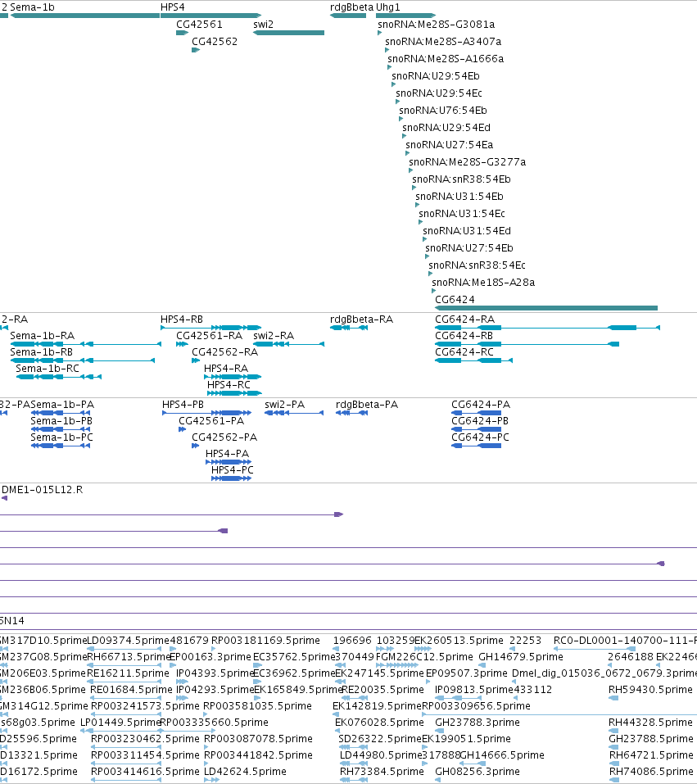Select the snoRNA:U29:54Ec label
697x784 pixels.
[x=439, y=93]
